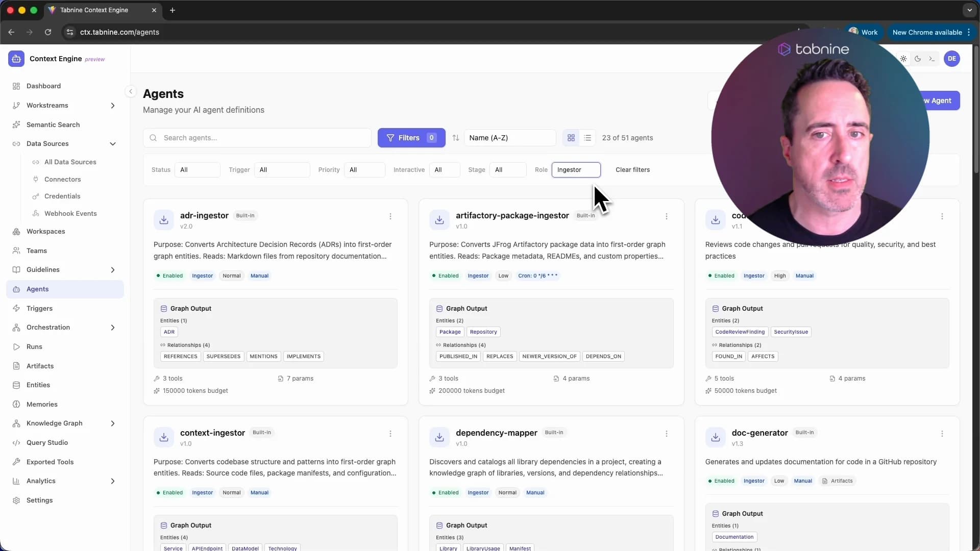Open the Trigger filter dropdown
The image size is (980, 551).
click(282, 170)
